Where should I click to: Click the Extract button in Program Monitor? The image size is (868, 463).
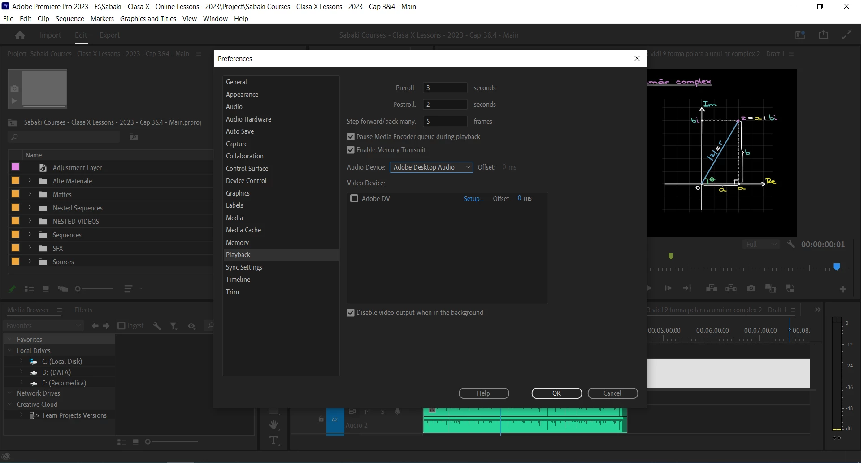click(x=731, y=288)
